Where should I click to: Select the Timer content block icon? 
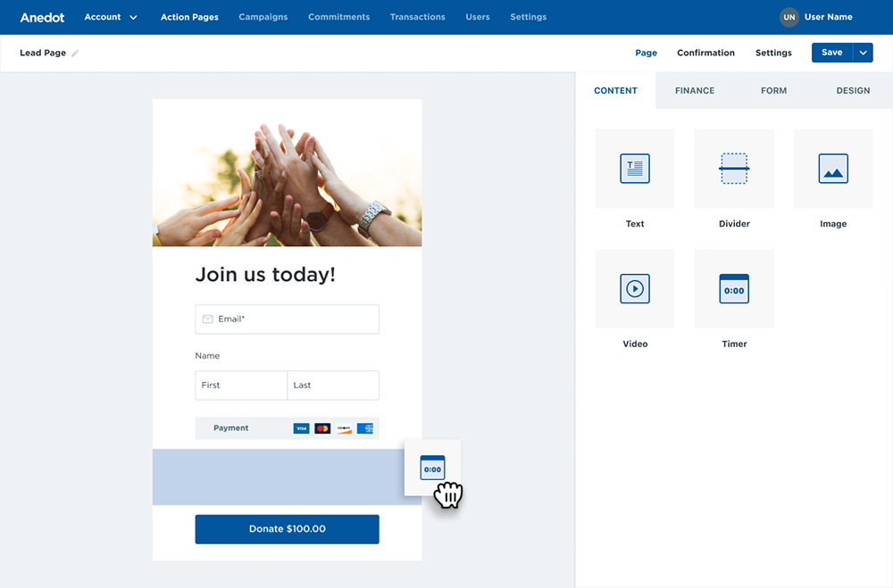[734, 288]
